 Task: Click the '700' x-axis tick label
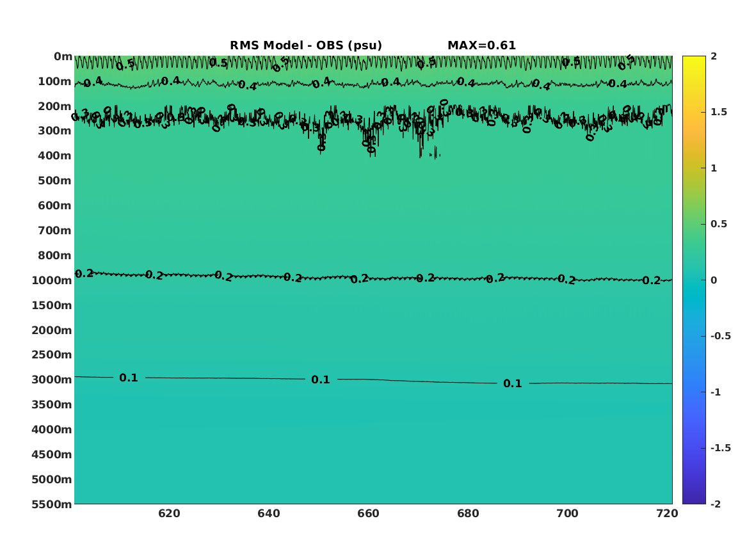coord(567,514)
